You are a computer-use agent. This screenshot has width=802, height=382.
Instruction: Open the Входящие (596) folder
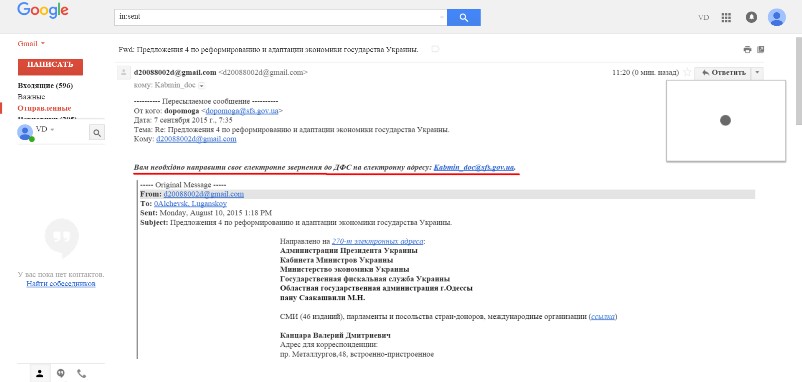click(x=45, y=85)
